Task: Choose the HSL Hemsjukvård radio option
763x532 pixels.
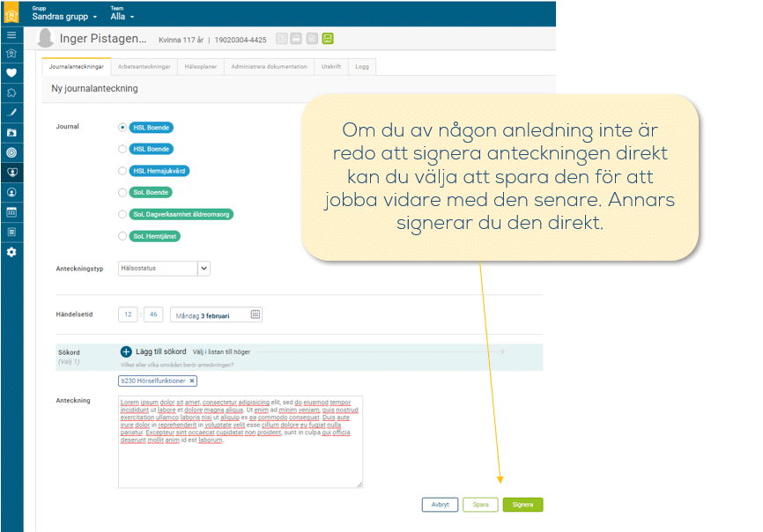Action: [122, 171]
